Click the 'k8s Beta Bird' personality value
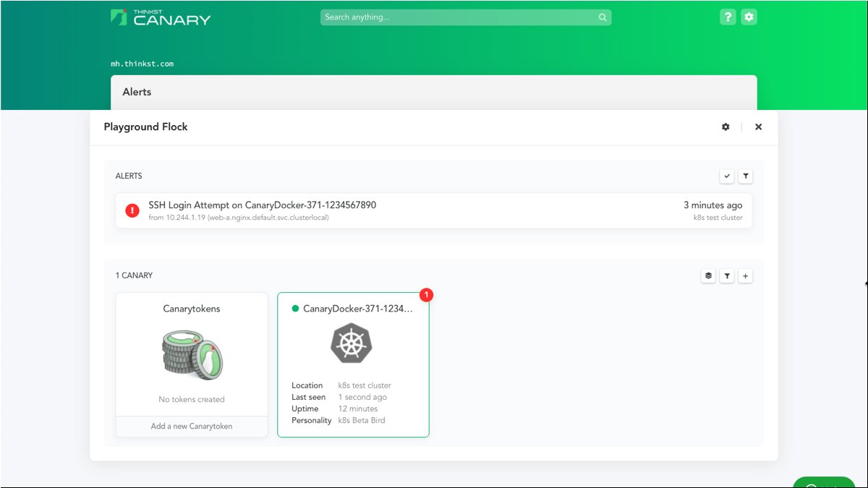The width and height of the screenshot is (868, 488). coord(362,420)
